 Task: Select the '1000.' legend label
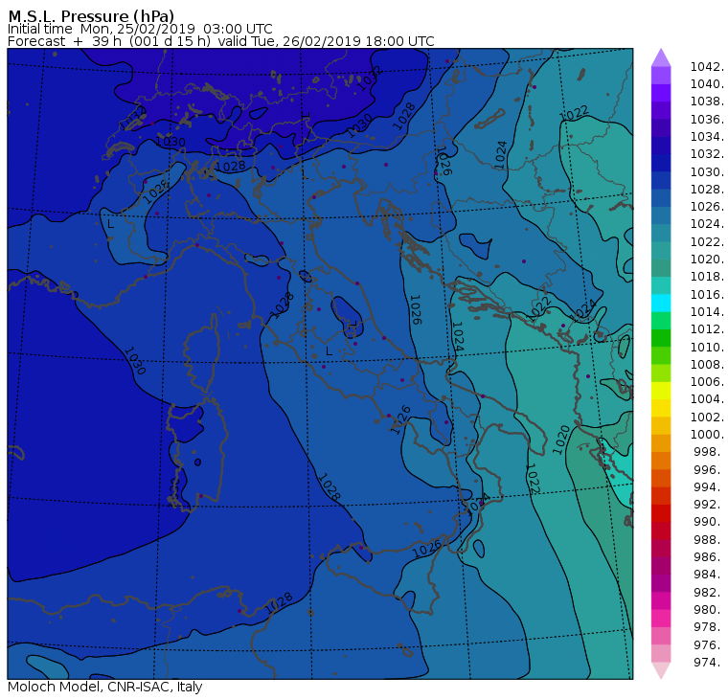click(707, 434)
